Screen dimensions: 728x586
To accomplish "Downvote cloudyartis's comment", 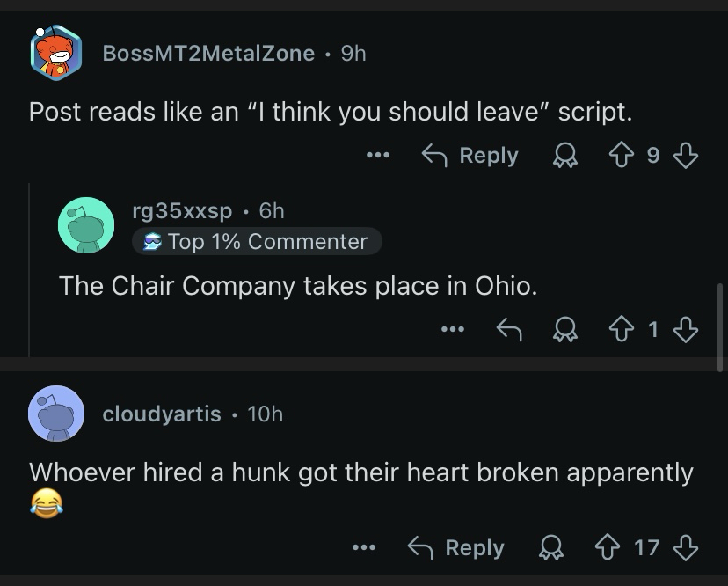I will click(685, 547).
